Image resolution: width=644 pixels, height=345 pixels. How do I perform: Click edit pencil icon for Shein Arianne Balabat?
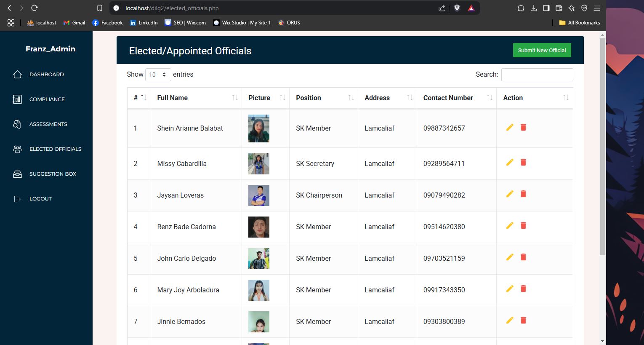[x=510, y=127]
